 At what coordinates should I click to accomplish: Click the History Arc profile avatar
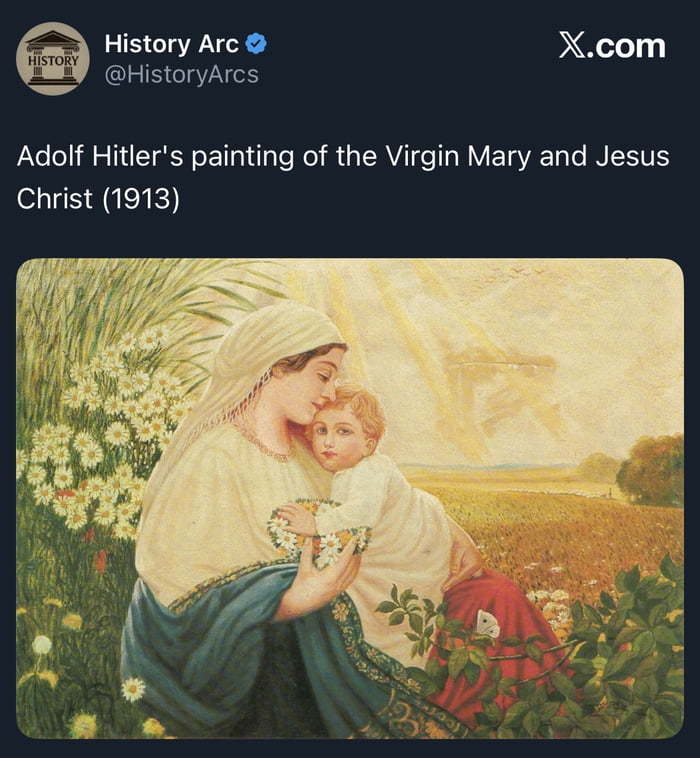(53, 59)
